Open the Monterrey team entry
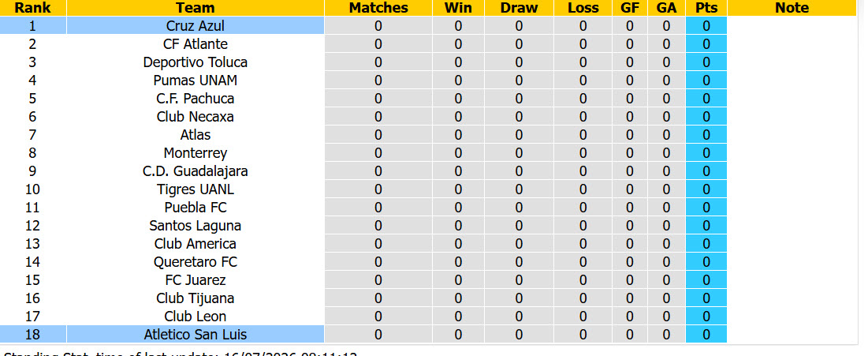This screenshot has height=356, width=868. [x=195, y=153]
